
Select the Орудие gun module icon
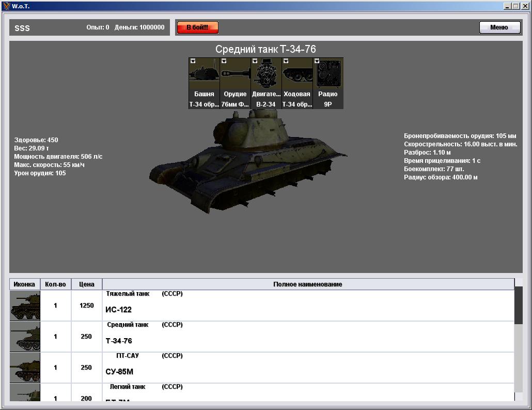click(235, 73)
